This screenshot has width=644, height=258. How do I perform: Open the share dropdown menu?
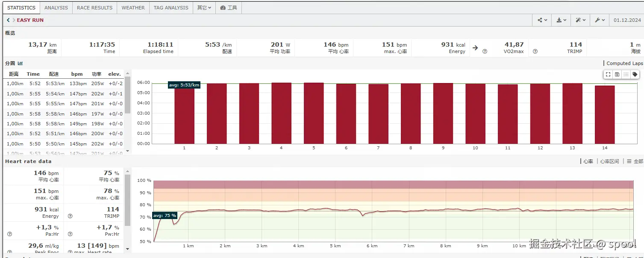542,20
